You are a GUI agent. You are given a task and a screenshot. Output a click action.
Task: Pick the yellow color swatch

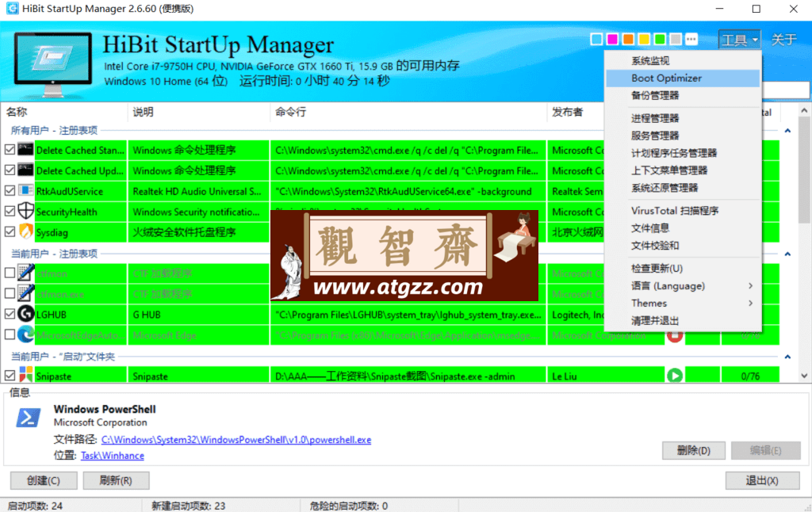click(x=644, y=40)
